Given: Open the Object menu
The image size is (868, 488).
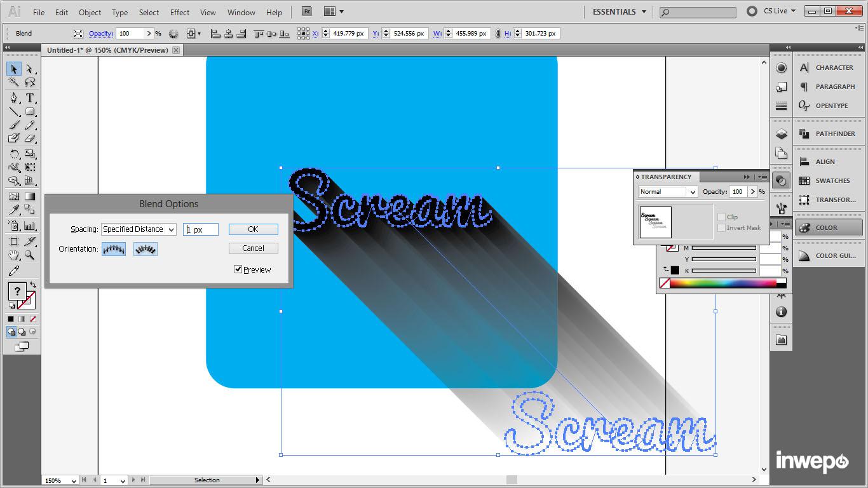Looking at the screenshot, I should pos(90,12).
